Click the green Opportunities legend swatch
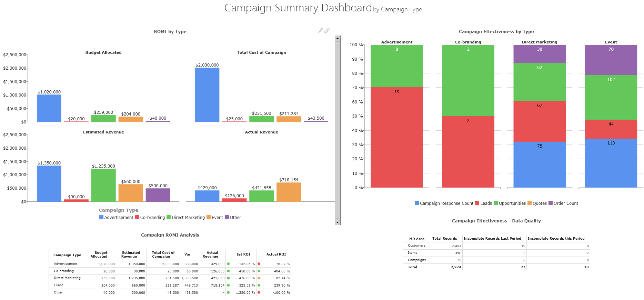The width and height of the screenshot is (644, 300). [496, 203]
